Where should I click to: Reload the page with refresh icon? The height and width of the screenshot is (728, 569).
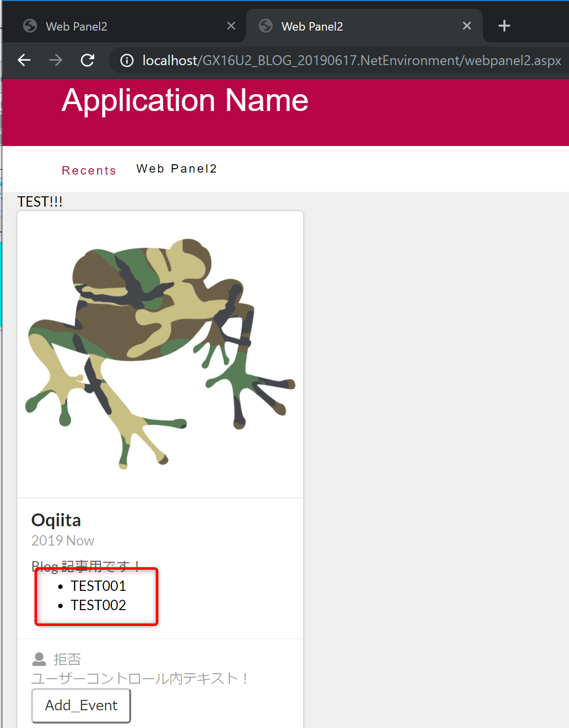pos(87,60)
